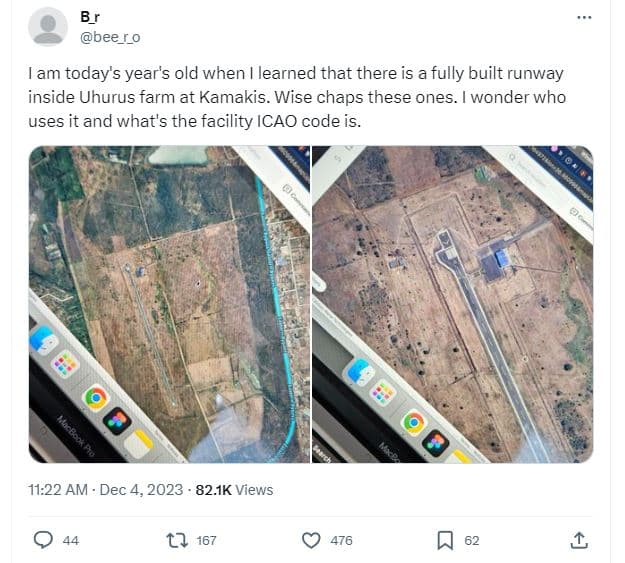Viewport: 625px width, 563px height.
Task: Click the 11:22 AM time link
Action: point(62,490)
